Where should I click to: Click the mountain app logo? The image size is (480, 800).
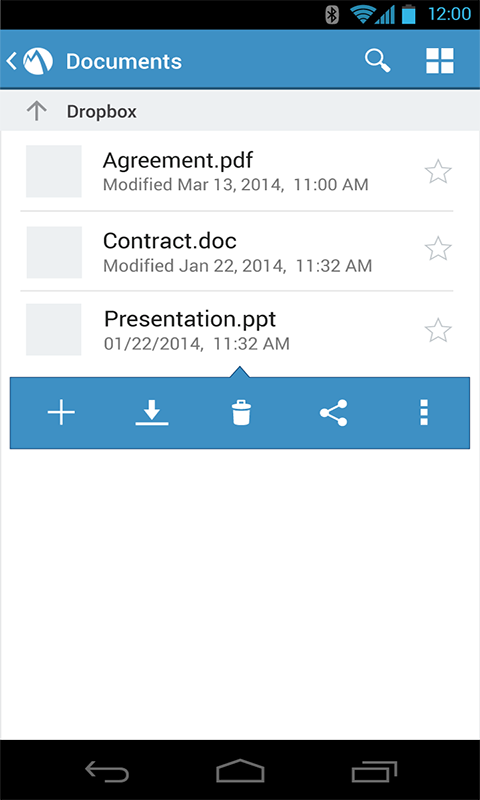[x=38, y=61]
